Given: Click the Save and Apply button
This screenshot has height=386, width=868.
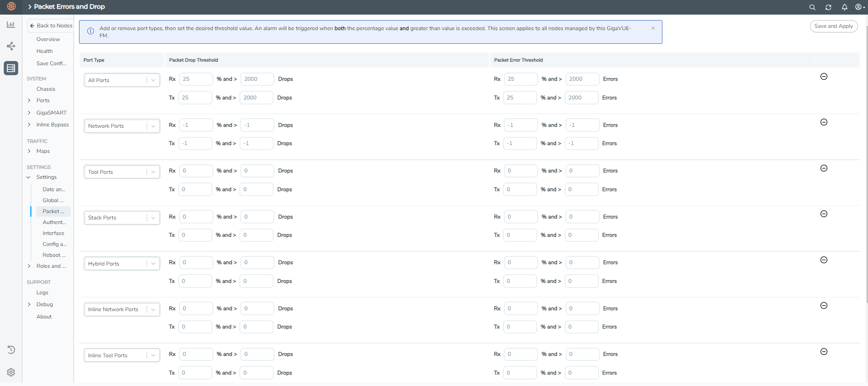Looking at the screenshot, I should (833, 26).
